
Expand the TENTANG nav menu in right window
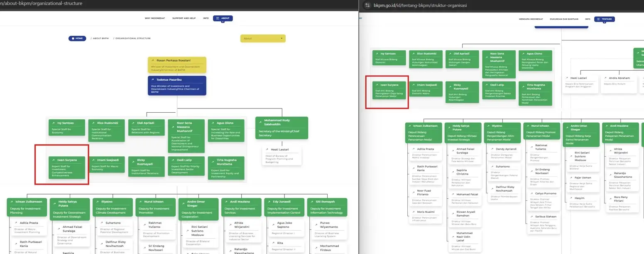[x=605, y=19]
